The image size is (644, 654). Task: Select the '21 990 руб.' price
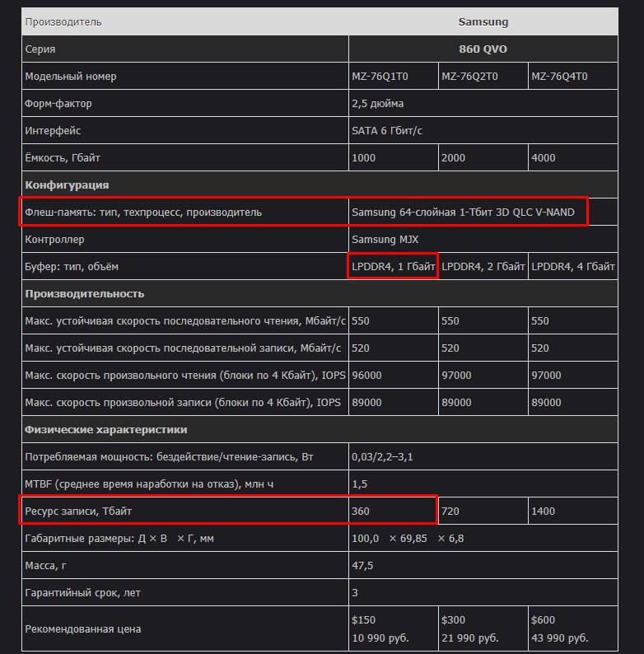pos(470,638)
